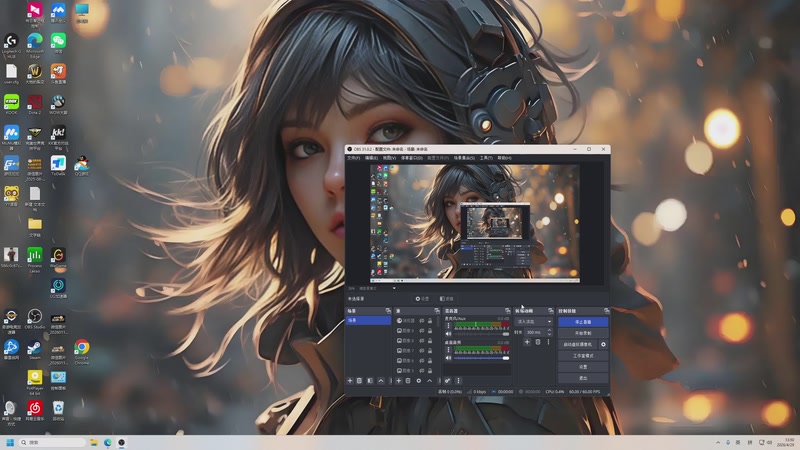Click the 开始录制 start recording button
This screenshot has height=450, width=800.
pyautogui.click(x=583, y=333)
